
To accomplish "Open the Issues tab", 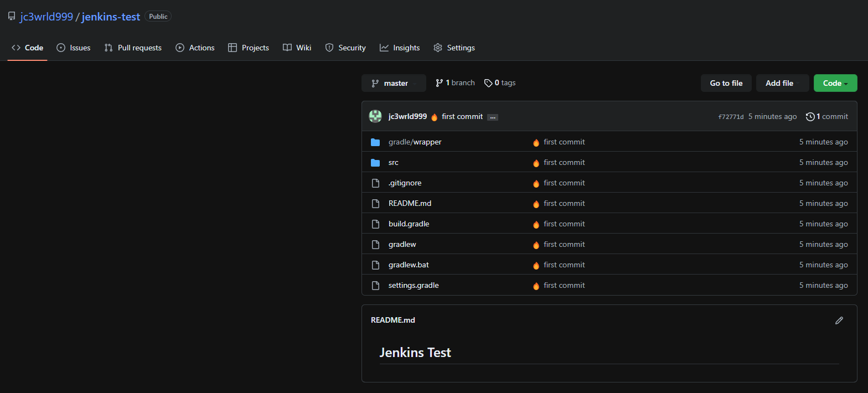I will pyautogui.click(x=74, y=48).
